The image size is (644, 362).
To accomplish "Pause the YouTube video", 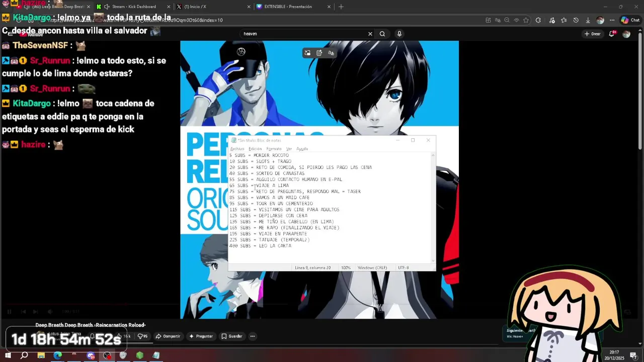I will [9, 312].
